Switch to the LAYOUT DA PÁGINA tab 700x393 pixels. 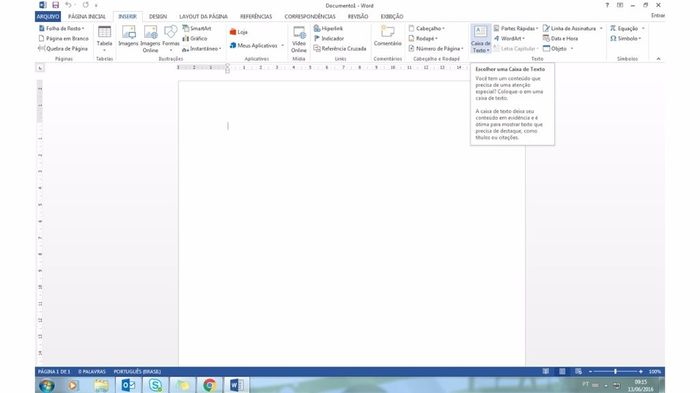tap(203, 16)
